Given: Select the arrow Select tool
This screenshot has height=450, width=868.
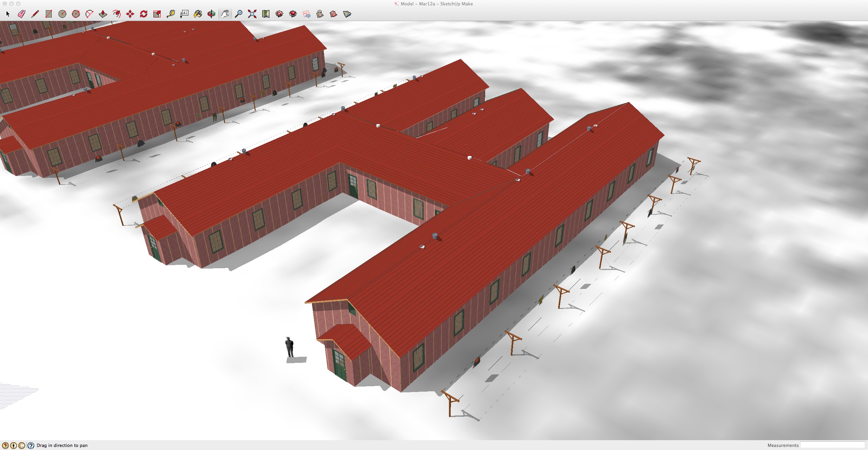Looking at the screenshot, I should click(x=8, y=14).
